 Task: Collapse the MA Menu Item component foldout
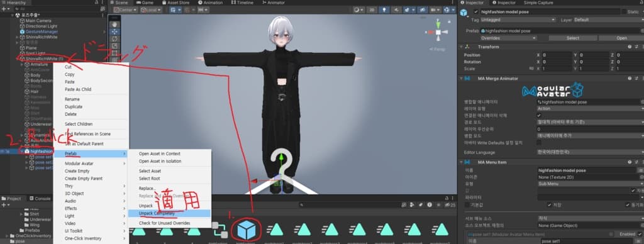coord(461,162)
